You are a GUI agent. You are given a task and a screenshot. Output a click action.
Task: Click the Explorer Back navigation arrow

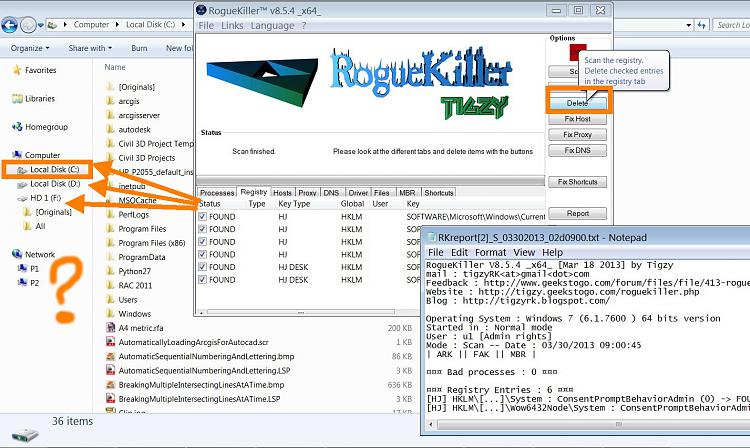tap(9, 25)
